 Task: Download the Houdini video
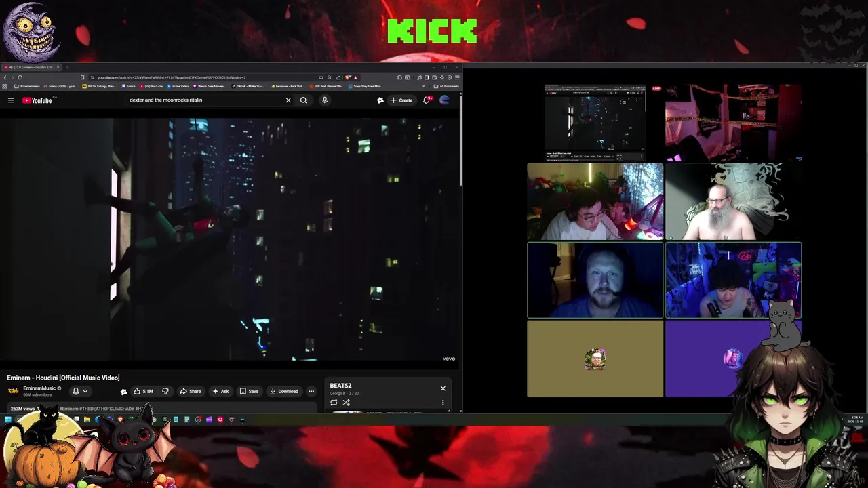click(283, 391)
